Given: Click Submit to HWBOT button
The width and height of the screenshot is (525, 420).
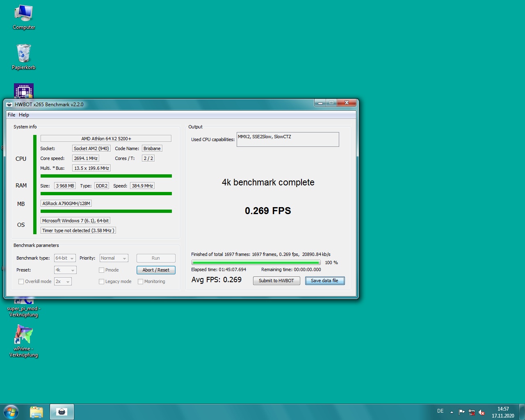Looking at the screenshot, I should click(x=276, y=281).
